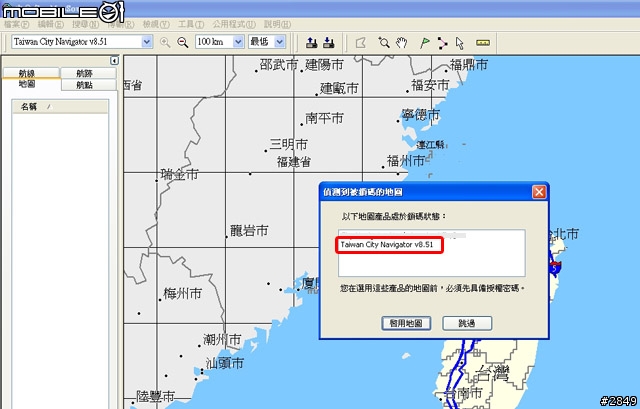Sort list by the 名稱 column header
640x409 pixels.
click(x=60, y=107)
